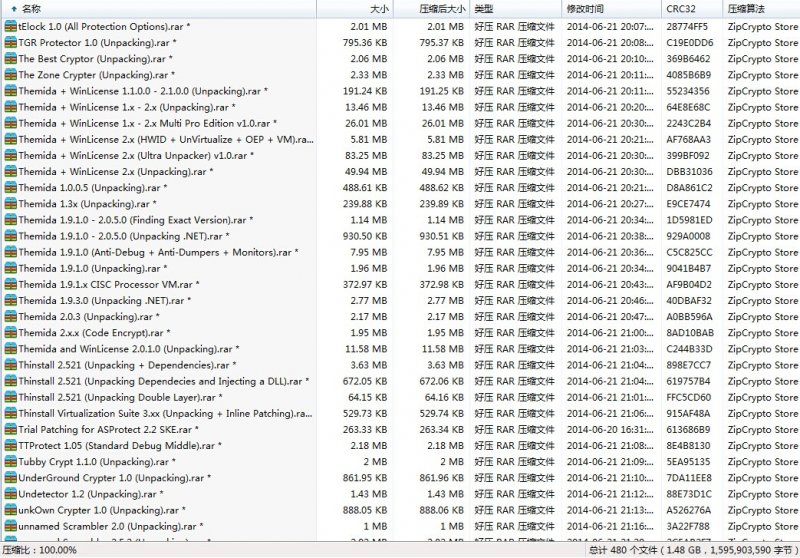
Task: Sort by the 大小 column header
Action: (355, 9)
